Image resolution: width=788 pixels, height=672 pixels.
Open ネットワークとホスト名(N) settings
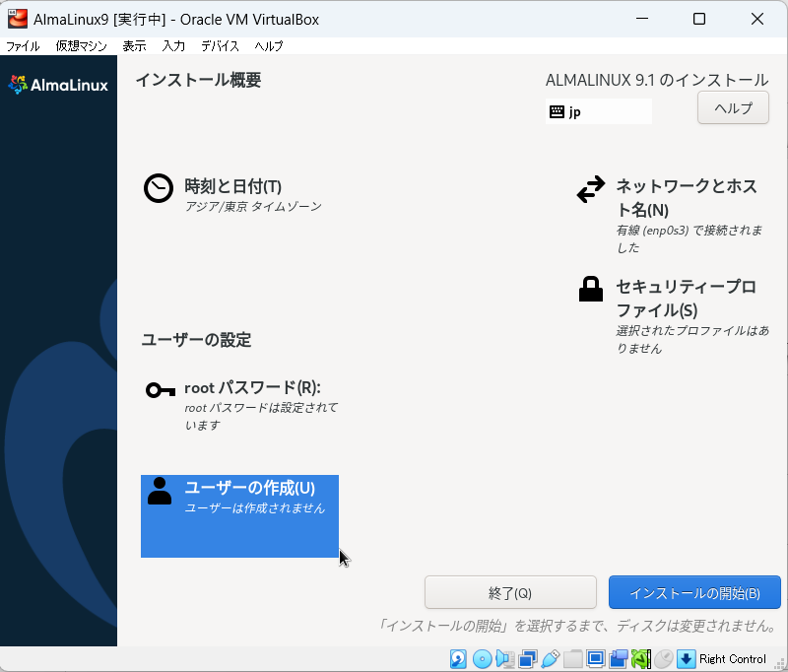673,215
